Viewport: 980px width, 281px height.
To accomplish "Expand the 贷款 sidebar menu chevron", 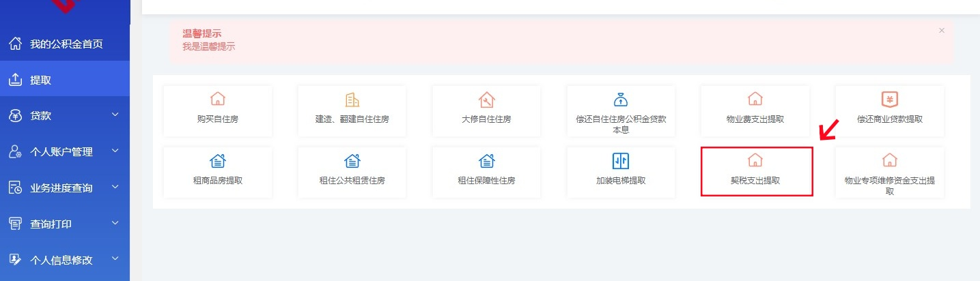I will 115,115.
